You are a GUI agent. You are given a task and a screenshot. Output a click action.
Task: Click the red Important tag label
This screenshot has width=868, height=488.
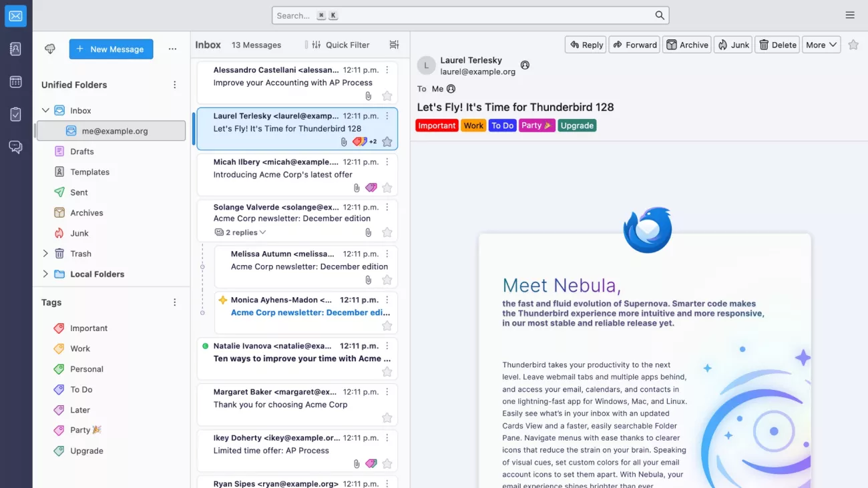(x=437, y=126)
